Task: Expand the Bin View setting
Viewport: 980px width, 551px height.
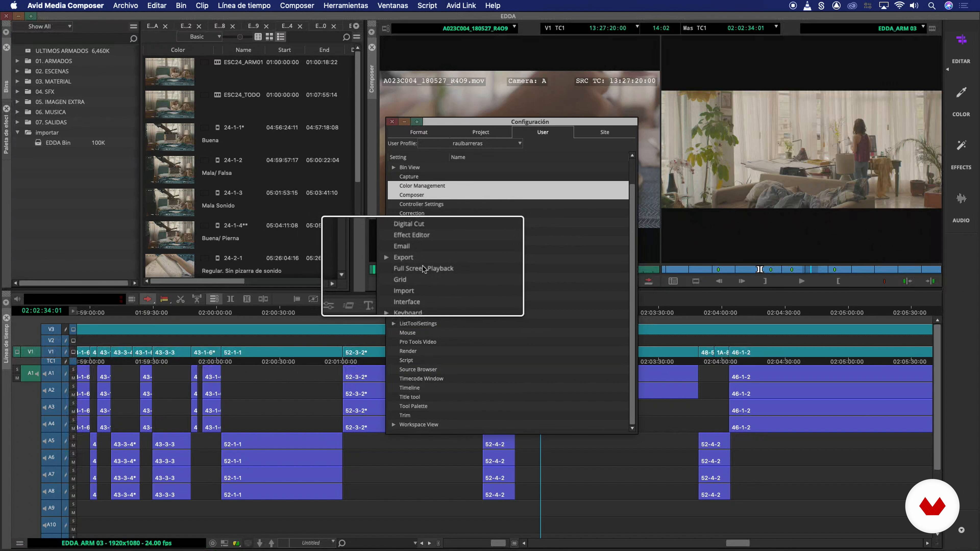Action: click(x=393, y=167)
